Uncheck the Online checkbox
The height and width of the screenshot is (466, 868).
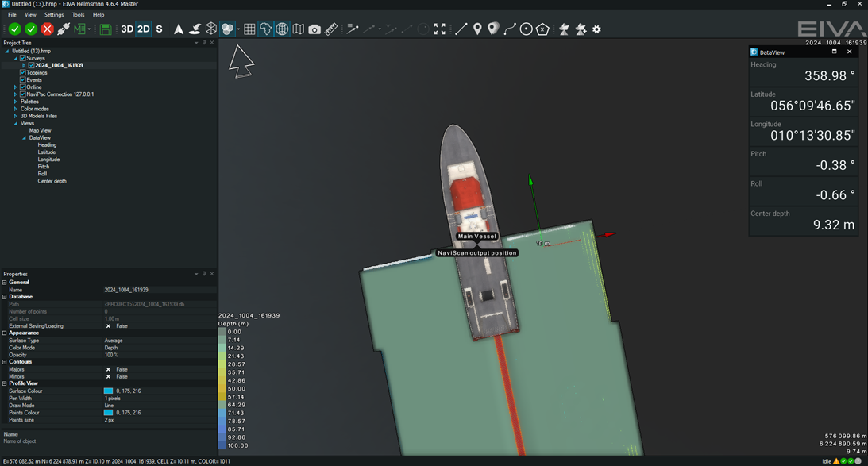pos(23,87)
